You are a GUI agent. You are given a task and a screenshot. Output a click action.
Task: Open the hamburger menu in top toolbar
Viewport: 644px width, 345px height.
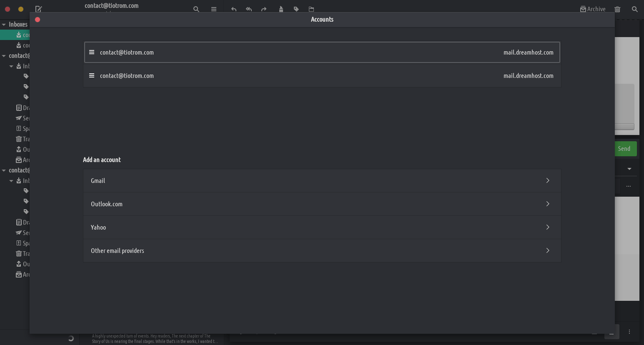[214, 9]
